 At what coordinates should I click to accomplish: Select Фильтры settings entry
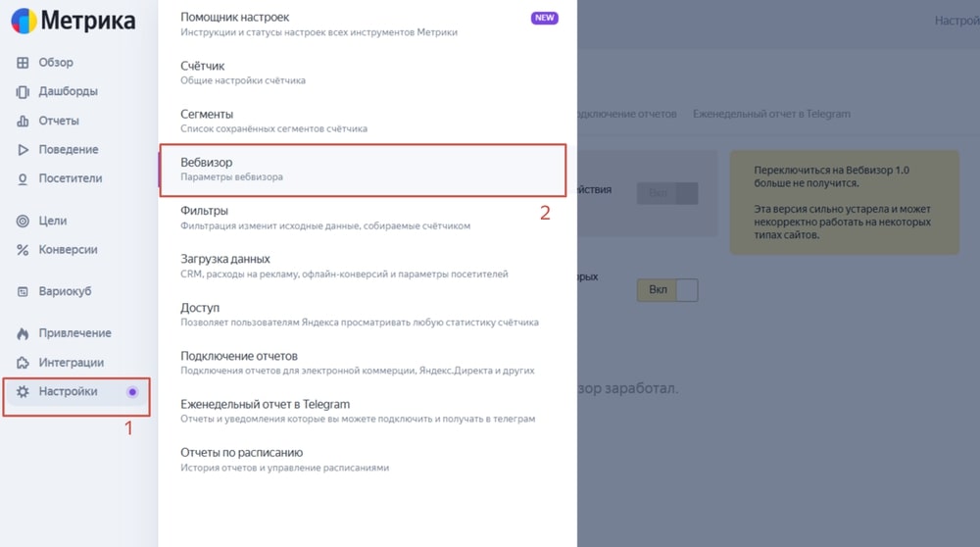coord(367,218)
